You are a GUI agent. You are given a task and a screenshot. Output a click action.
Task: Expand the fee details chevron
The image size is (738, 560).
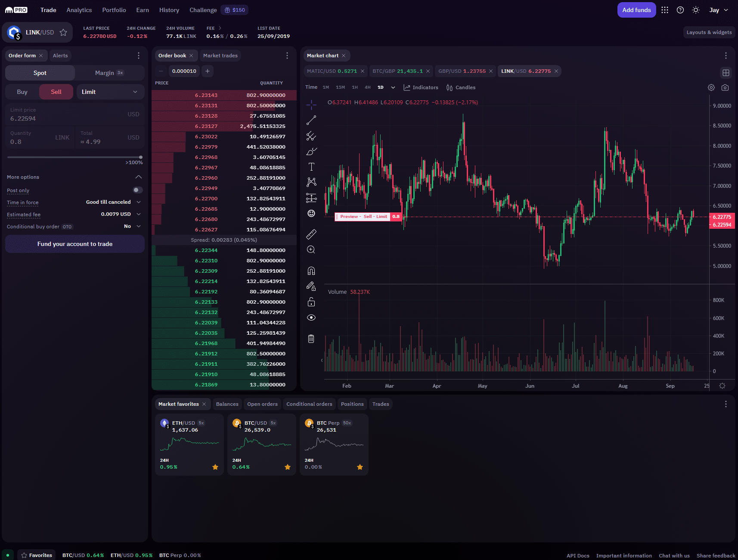click(x=220, y=28)
